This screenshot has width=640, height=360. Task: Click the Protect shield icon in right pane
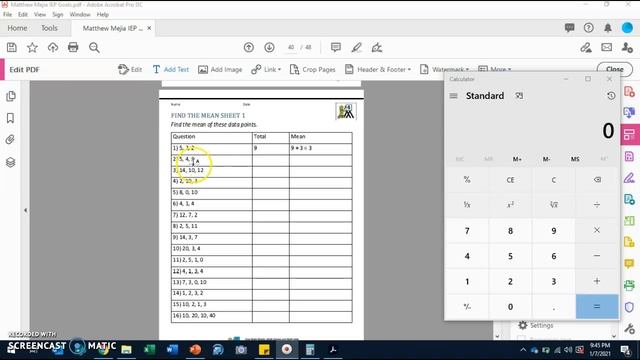[629, 307]
